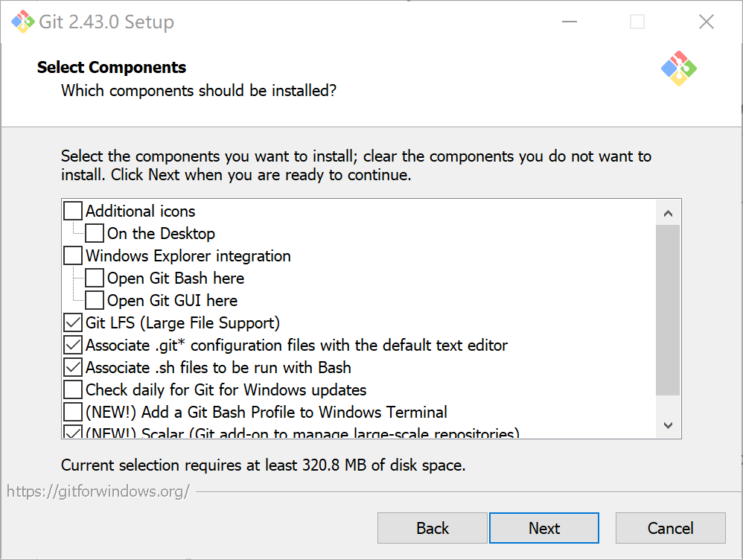This screenshot has height=560, width=743.
Task: Click the scroll down arrow in components list
Action: pos(668,425)
